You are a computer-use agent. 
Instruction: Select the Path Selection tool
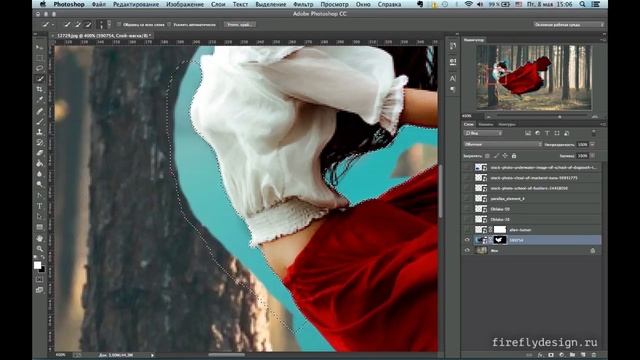click(40, 217)
